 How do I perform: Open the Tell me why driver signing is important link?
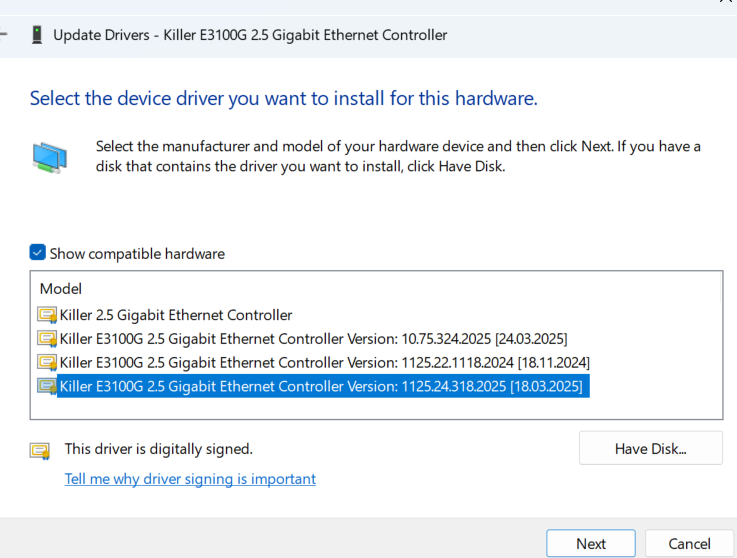(190, 479)
